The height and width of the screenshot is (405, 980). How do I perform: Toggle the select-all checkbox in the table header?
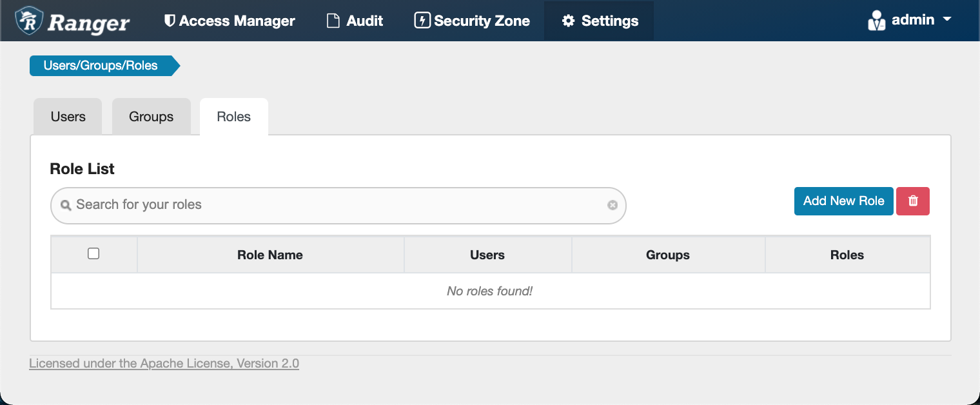click(93, 253)
